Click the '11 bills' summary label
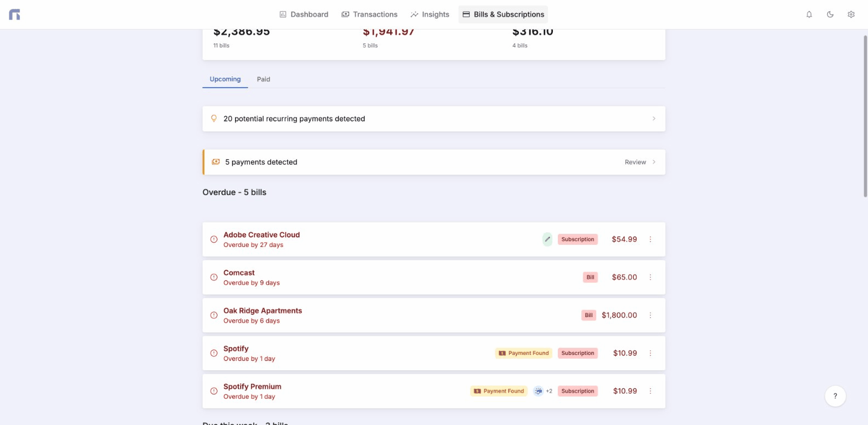This screenshot has width=868, height=425. pos(221,45)
